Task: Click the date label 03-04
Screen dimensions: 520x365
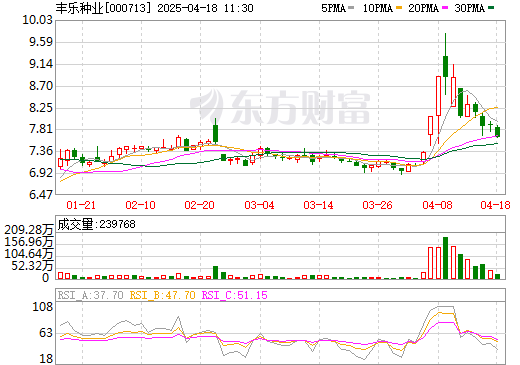Action: (x=259, y=205)
